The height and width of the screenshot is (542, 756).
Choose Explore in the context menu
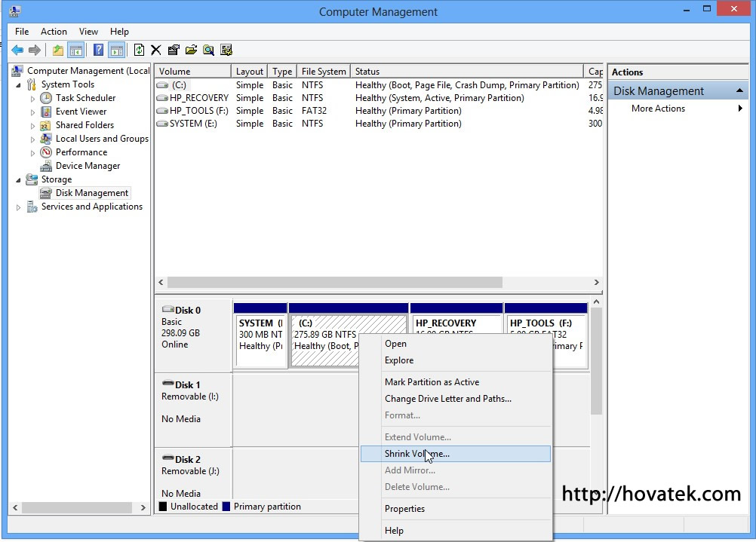tap(455, 360)
